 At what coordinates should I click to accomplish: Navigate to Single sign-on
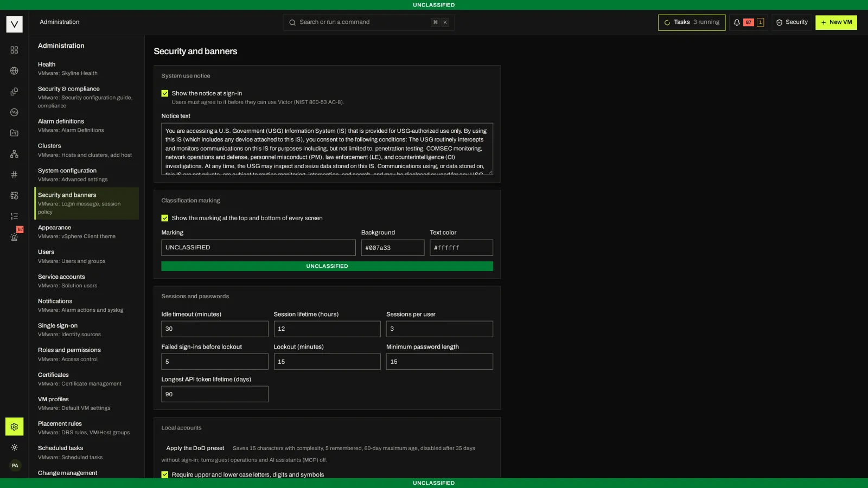pos(86,330)
